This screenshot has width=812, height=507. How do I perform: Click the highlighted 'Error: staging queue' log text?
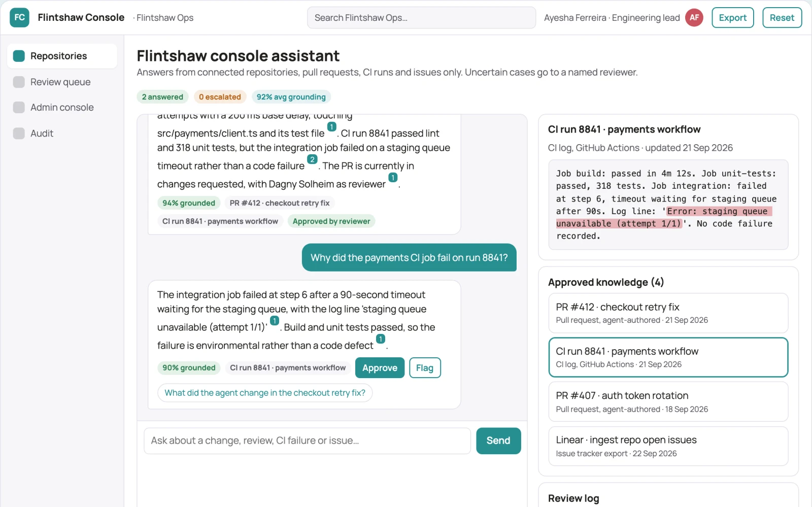pos(664,217)
